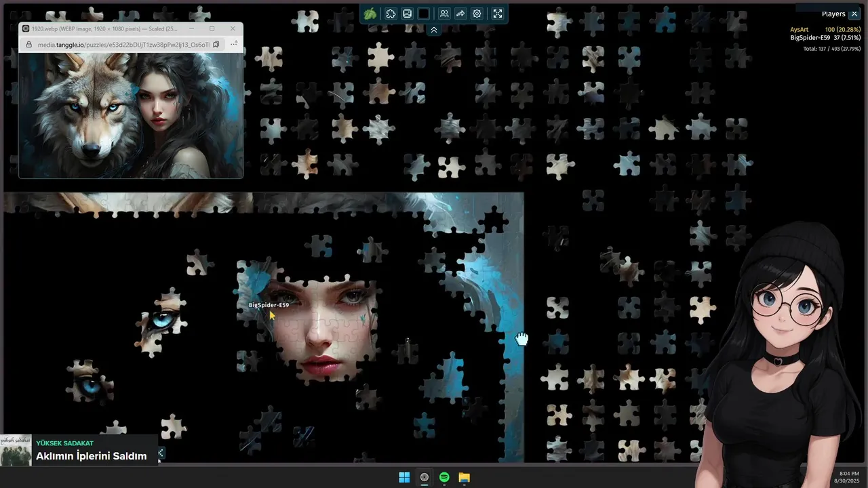This screenshot has height=488, width=868.
Task: Click the BigSpider-E59 player entry
Action: [825, 38]
